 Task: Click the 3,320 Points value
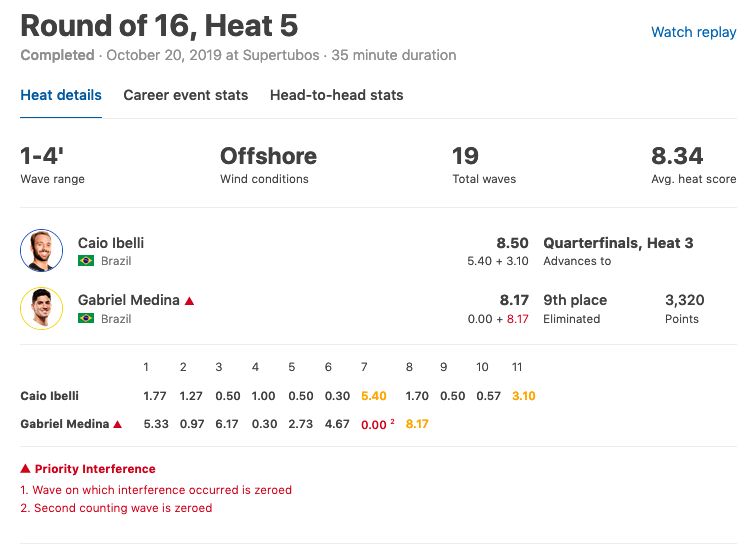(x=685, y=300)
